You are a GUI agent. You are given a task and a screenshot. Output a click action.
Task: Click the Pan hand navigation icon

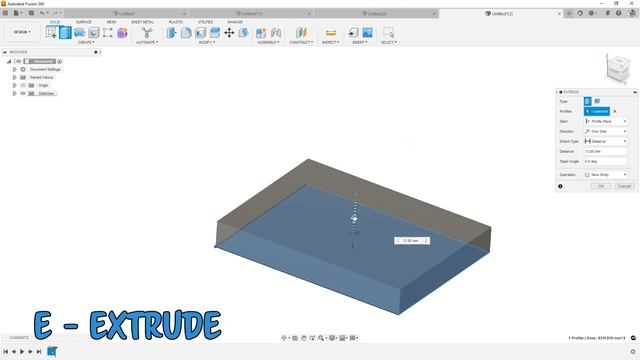pos(304,338)
